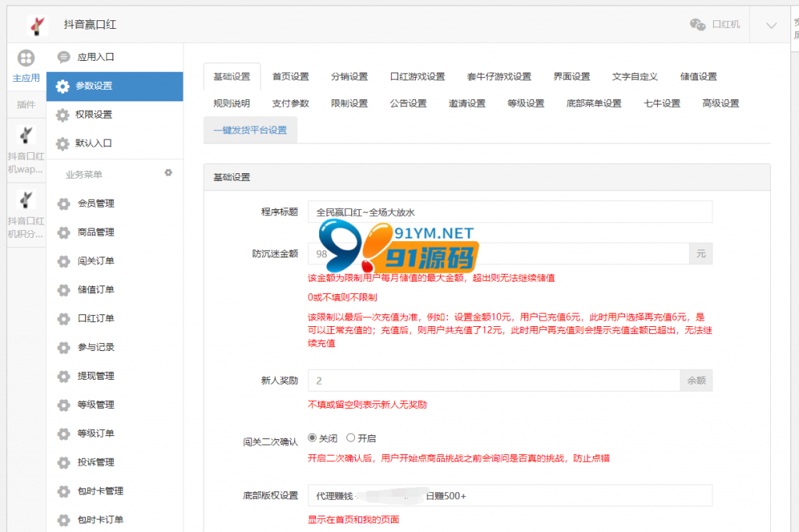Click the WeChat icon next to 口红机
Viewport: 799px width, 532px height.
[698, 24]
